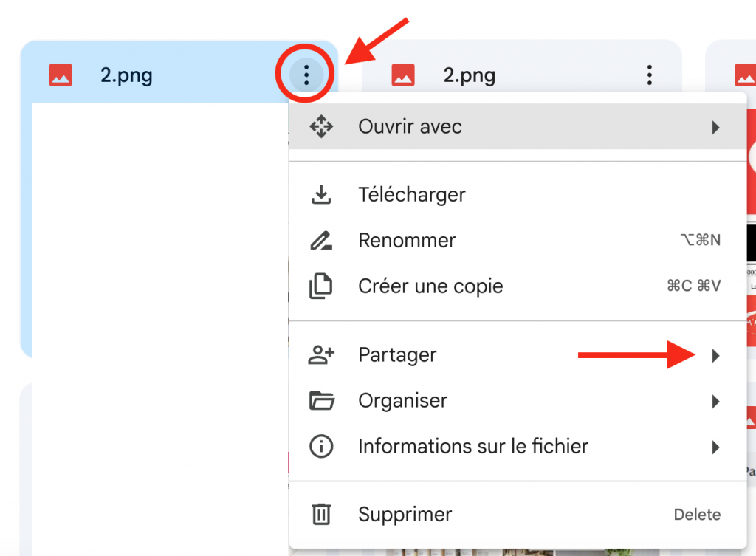Click the copy pages icon beside Créer une copie

pyautogui.click(x=321, y=286)
